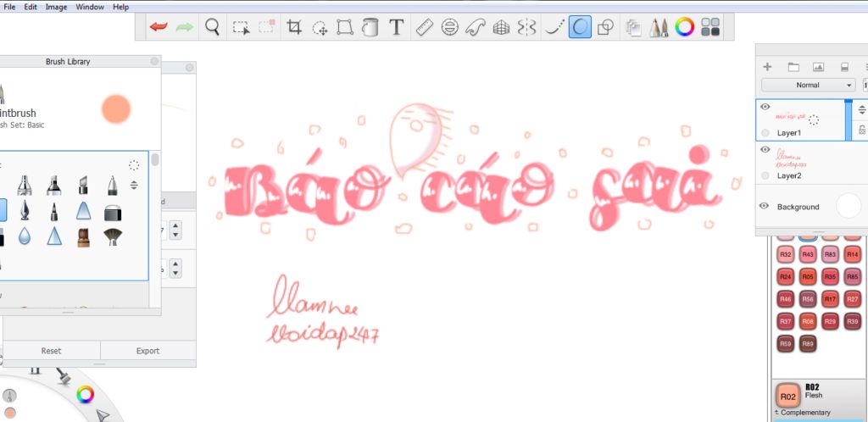Screen dimensions: 868x422
Task: Select the fan brush in Brush Library
Action: pyautogui.click(x=113, y=236)
